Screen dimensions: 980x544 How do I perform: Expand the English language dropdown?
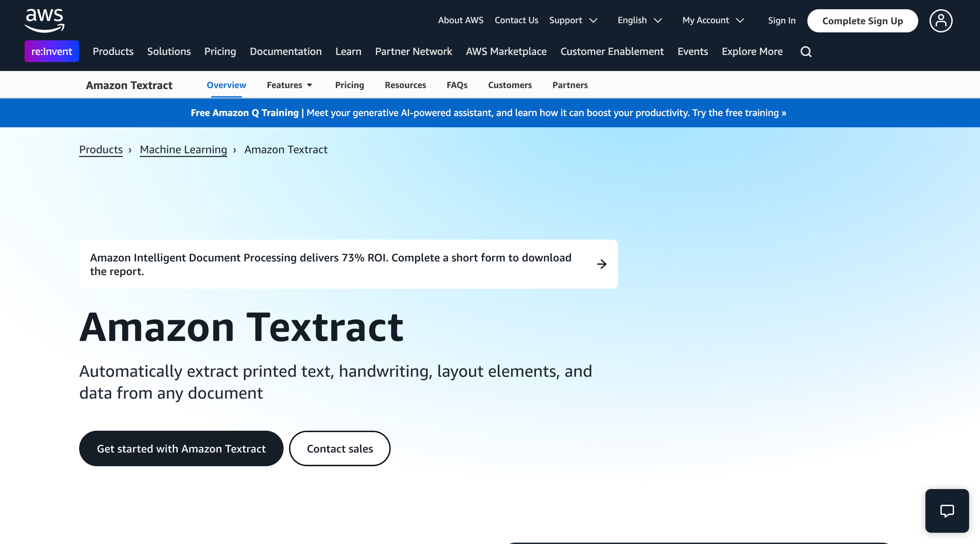[x=639, y=20]
